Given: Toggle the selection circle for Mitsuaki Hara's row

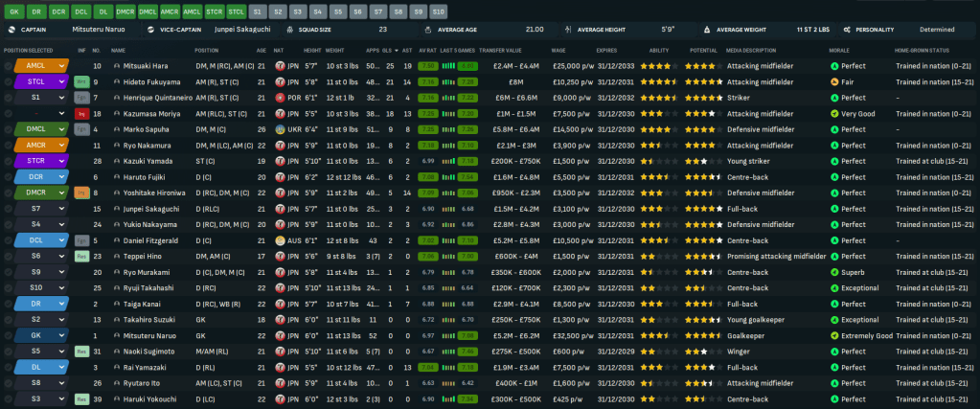Looking at the screenshot, I should 9,66.
